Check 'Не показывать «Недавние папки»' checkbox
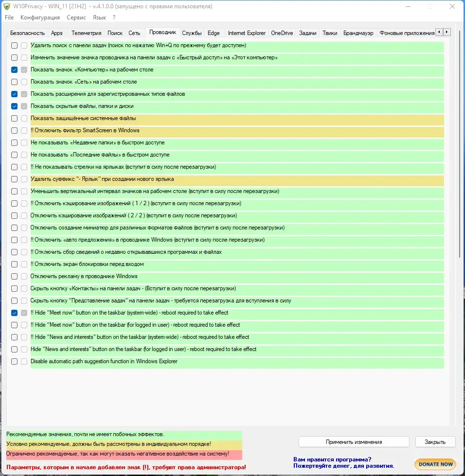Screen dimensions: 465x476 tap(14, 142)
